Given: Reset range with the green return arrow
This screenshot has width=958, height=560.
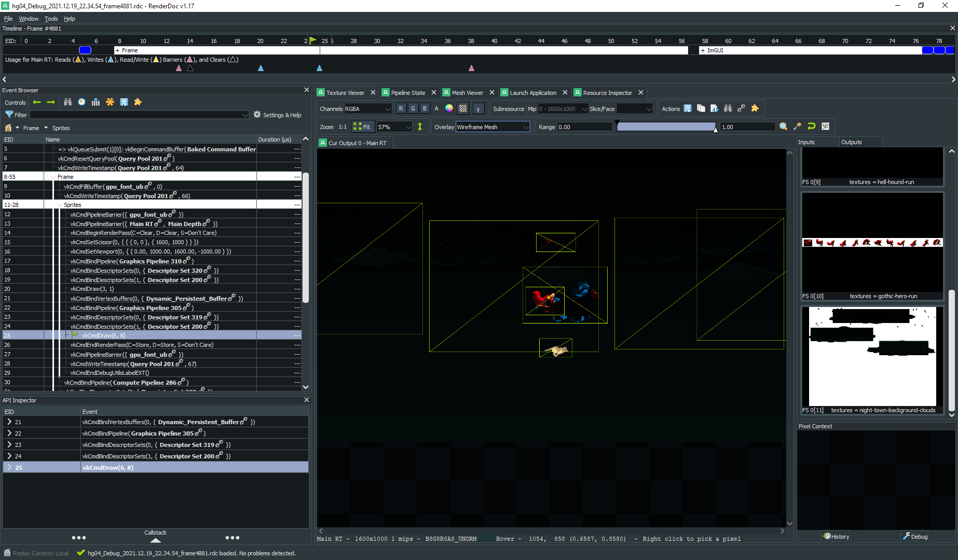Looking at the screenshot, I should pos(812,127).
